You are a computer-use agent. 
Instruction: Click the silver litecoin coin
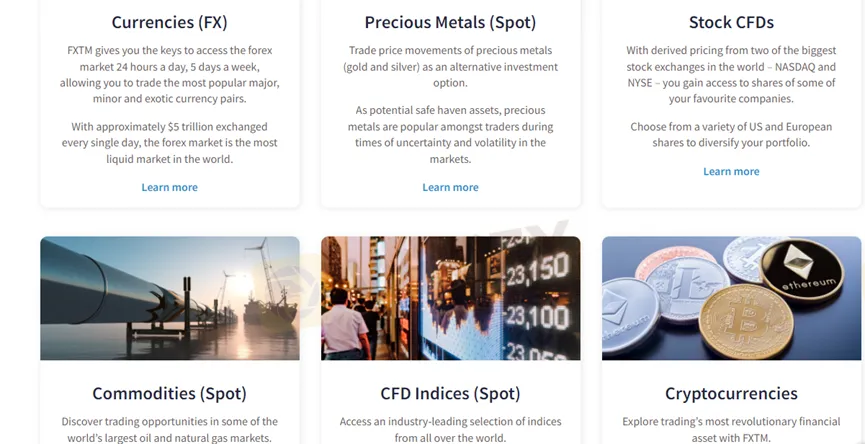(687, 289)
